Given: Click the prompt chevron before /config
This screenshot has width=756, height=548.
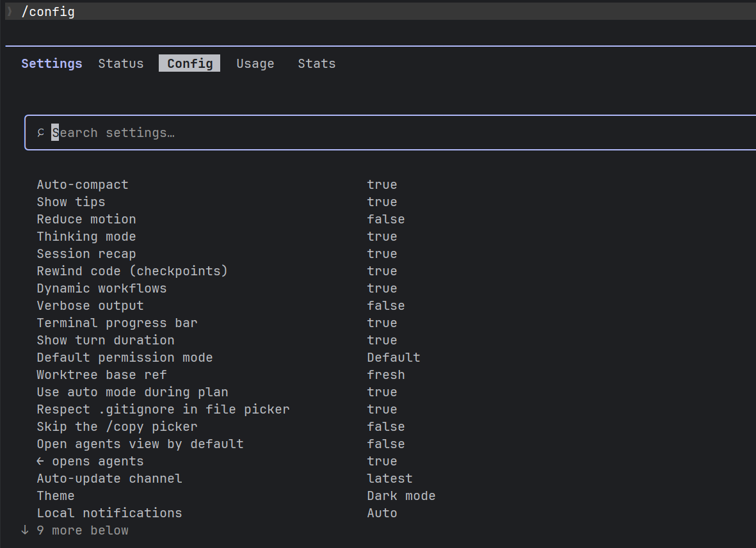Looking at the screenshot, I should coord(9,11).
